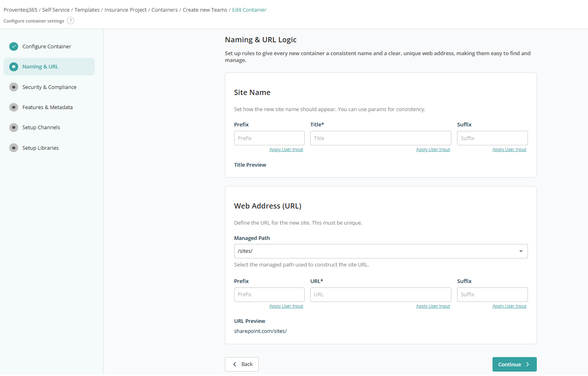Viewport: 588px width, 376px height.
Task: Select the 'sharepoint.com/sites/' URL preview text
Action: point(260,331)
